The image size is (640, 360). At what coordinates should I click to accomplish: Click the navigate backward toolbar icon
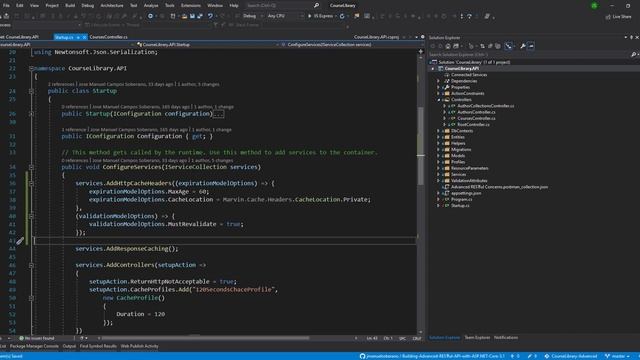(x=151, y=16)
